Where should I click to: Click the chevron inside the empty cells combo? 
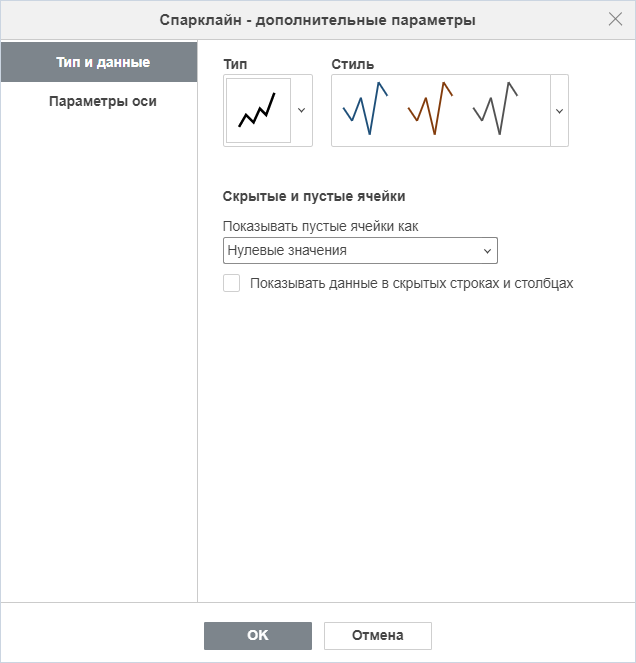tap(487, 251)
